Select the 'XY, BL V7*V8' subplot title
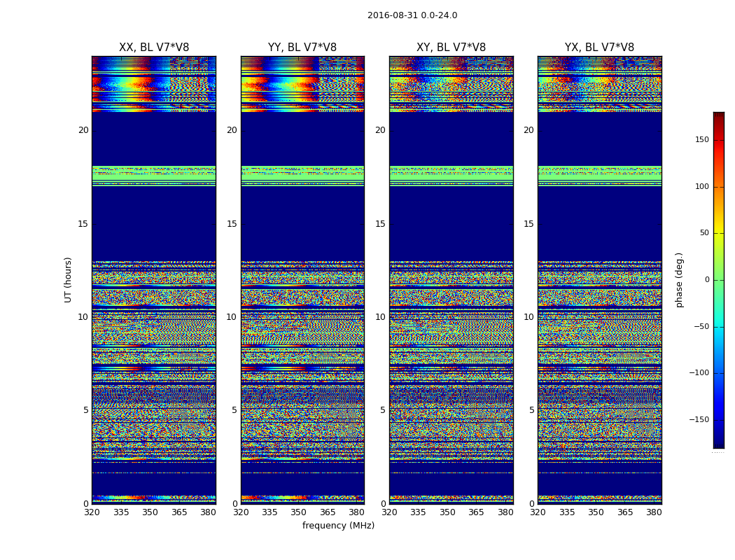The image size is (735, 560). (451, 48)
